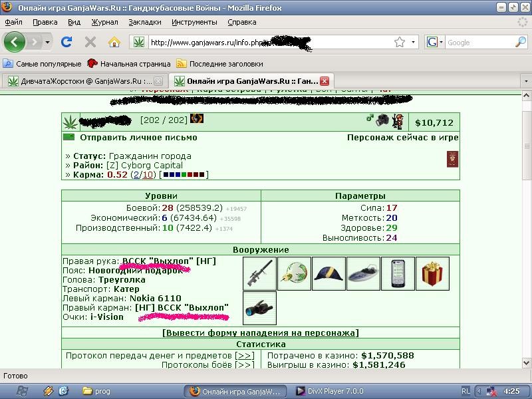
Task: Open the Правка menu
Action: [45, 22]
